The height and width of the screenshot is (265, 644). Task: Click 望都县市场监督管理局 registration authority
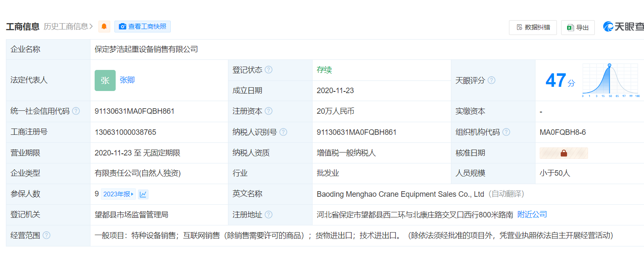(x=132, y=214)
